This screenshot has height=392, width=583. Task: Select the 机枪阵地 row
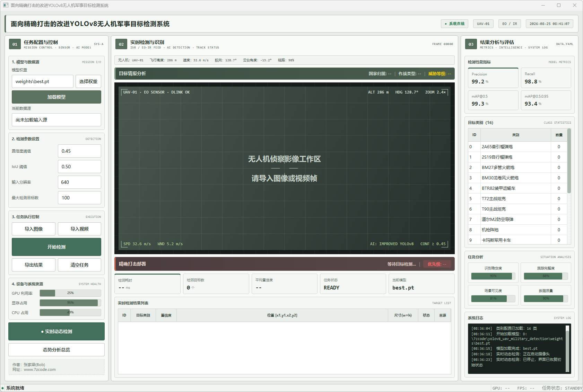click(517, 230)
